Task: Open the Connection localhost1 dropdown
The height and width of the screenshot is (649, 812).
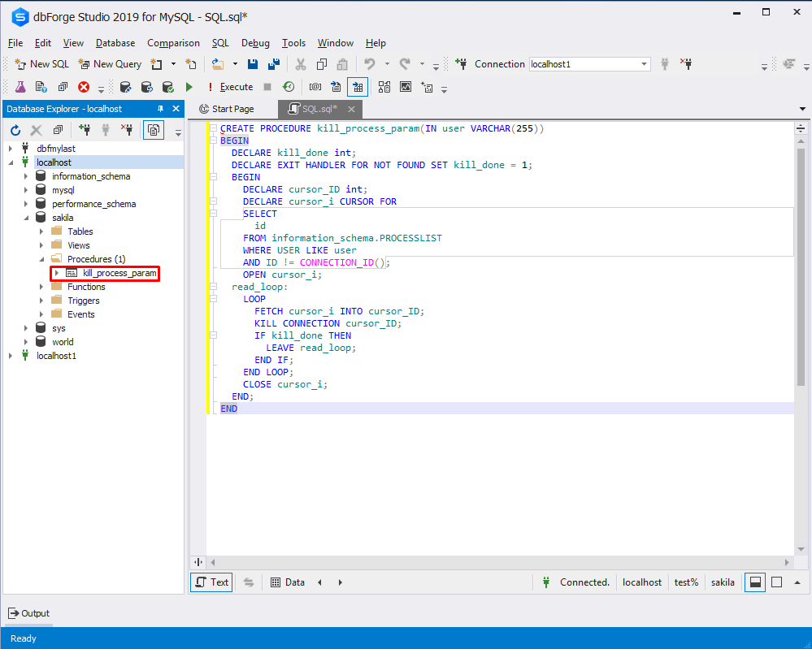Action: (644, 64)
